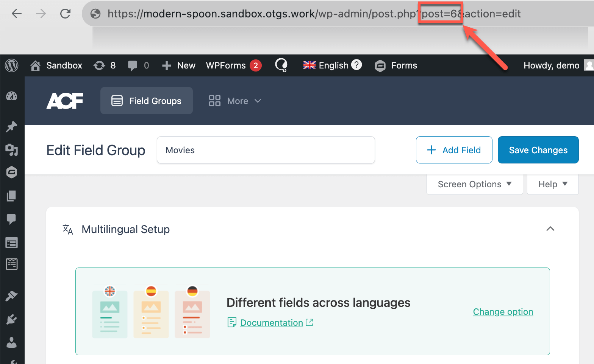
Task: Open Posts via the sidebar pushpin icon
Action: click(x=12, y=126)
